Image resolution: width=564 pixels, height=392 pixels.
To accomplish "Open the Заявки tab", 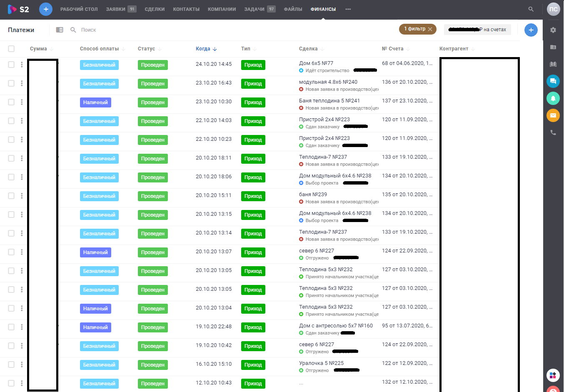I will pyautogui.click(x=116, y=9).
